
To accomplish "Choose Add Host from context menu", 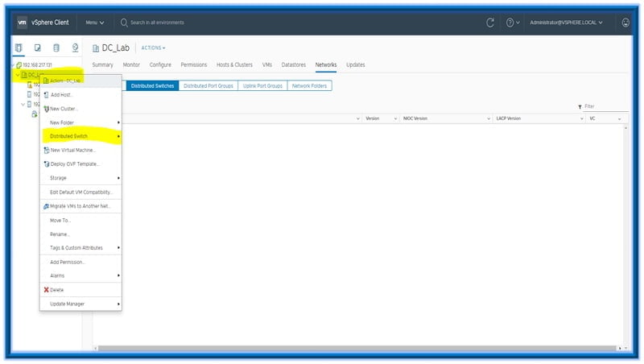I will (60, 94).
